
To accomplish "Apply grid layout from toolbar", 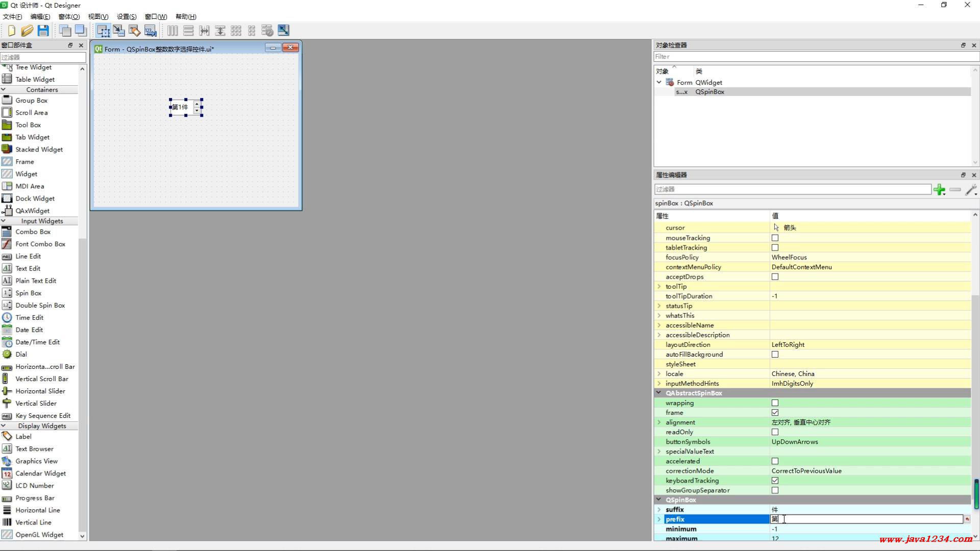I will tap(236, 31).
